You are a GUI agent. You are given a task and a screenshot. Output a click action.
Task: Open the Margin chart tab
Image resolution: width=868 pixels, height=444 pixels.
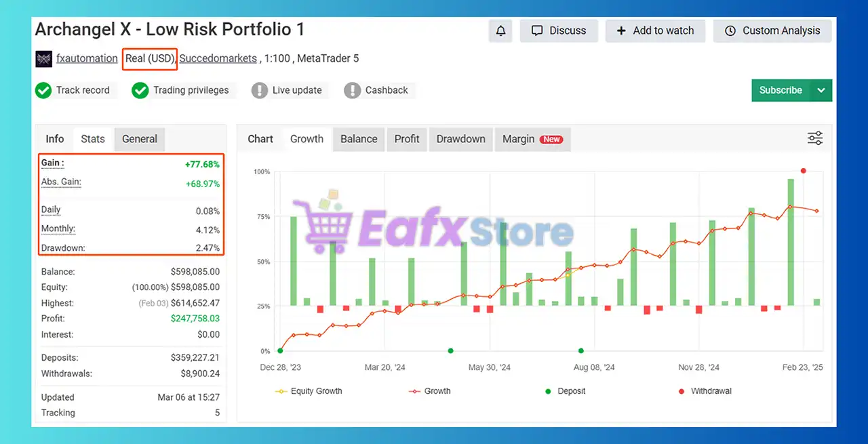532,139
